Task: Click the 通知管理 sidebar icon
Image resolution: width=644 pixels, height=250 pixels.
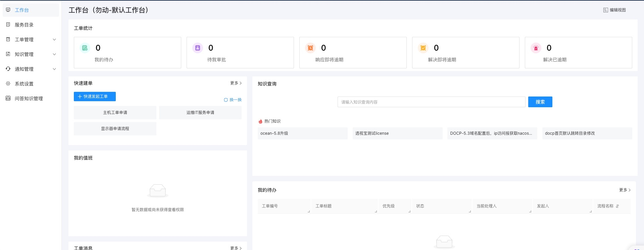Action: pos(8,69)
